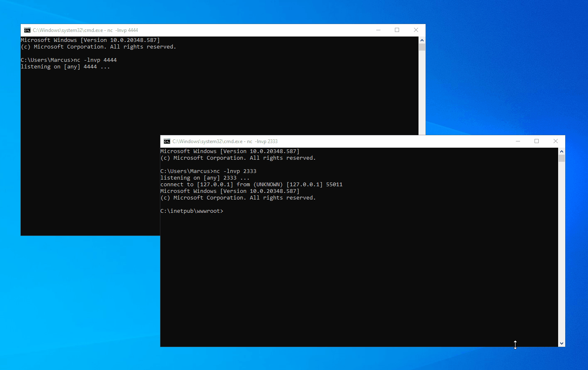Open cmd icon menu in nc 2333 window
The height and width of the screenshot is (370, 588).
167,141
